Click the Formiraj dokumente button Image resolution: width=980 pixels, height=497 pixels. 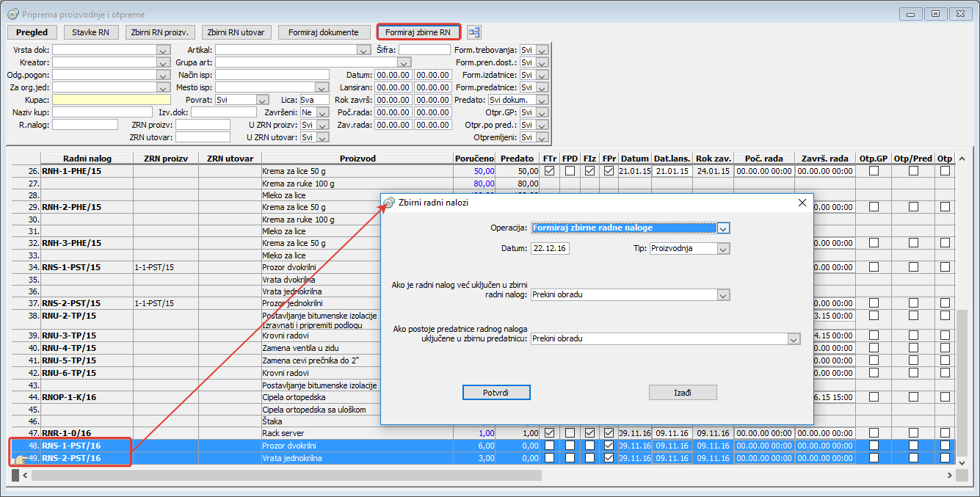pos(324,32)
